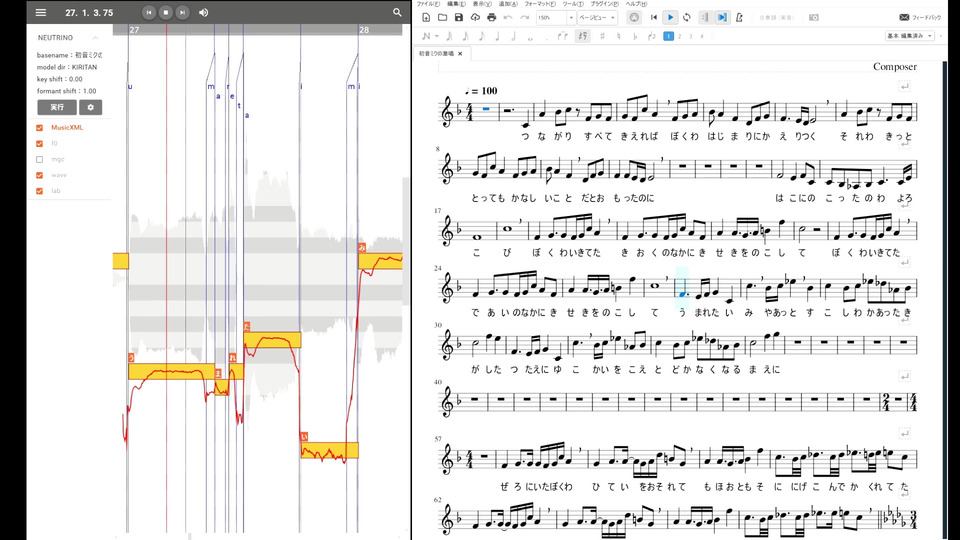
Task: Select the quarter note duration
Action: pos(497,36)
